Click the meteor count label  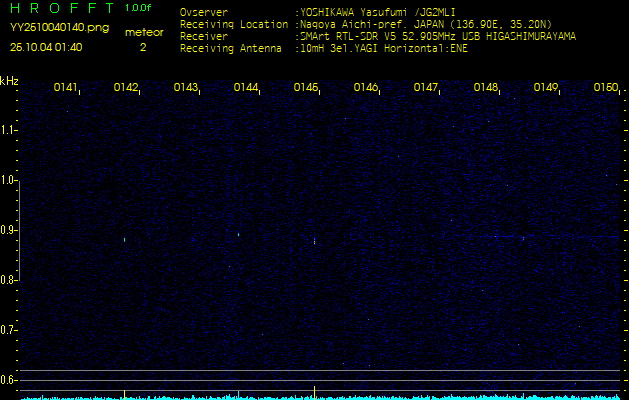tap(144, 33)
